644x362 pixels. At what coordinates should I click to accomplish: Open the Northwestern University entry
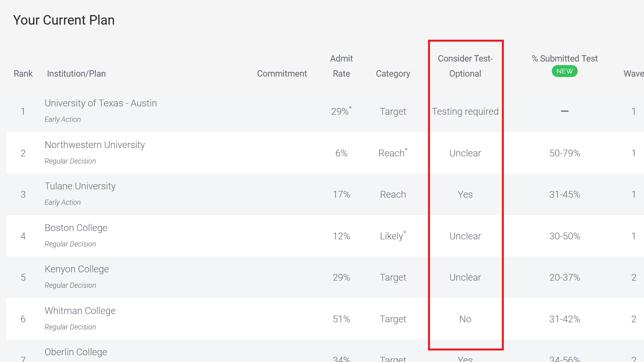pyautogui.click(x=94, y=145)
